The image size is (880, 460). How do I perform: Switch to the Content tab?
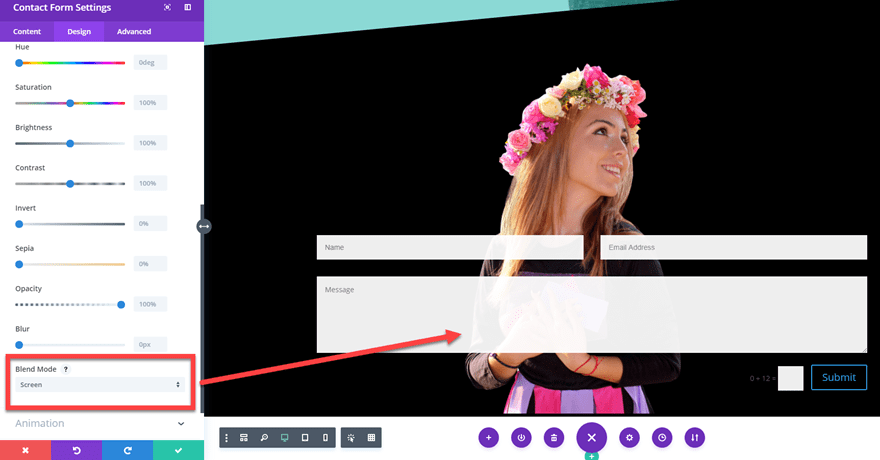pos(27,31)
